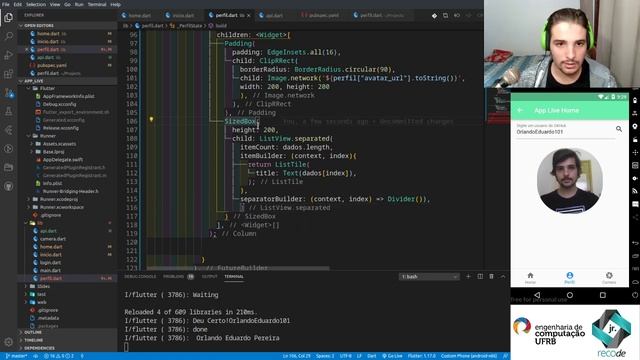Click the round avatar photo in the emulator
Screen dimensions: 640x360
(x=569, y=181)
